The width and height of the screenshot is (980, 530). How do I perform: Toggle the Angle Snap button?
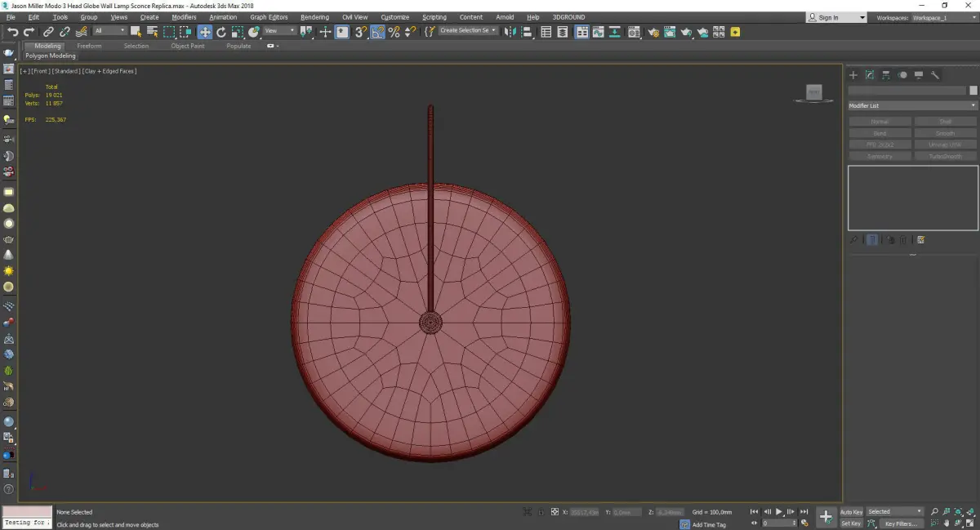pos(377,32)
